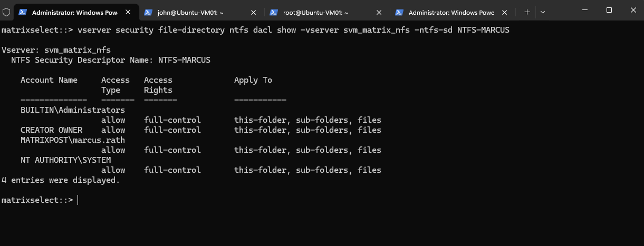Select the first Administrator Windows PowerShell tab

point(75,12)
